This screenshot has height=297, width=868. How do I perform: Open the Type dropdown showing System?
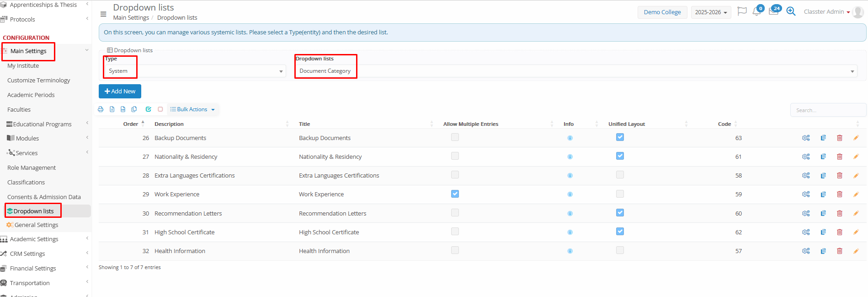pyautogui.click(x=195, y=71)
